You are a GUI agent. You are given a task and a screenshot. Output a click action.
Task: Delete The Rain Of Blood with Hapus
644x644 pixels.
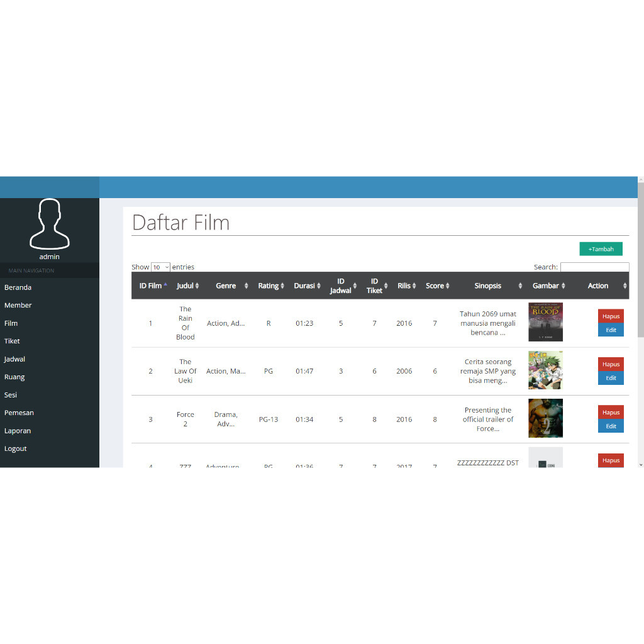point(611,316)
